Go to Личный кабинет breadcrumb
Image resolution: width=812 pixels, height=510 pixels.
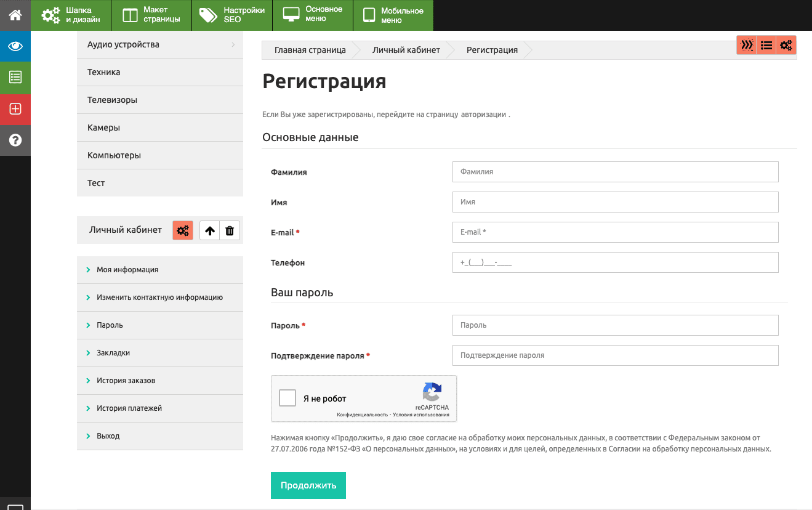[x=406, y=50]
